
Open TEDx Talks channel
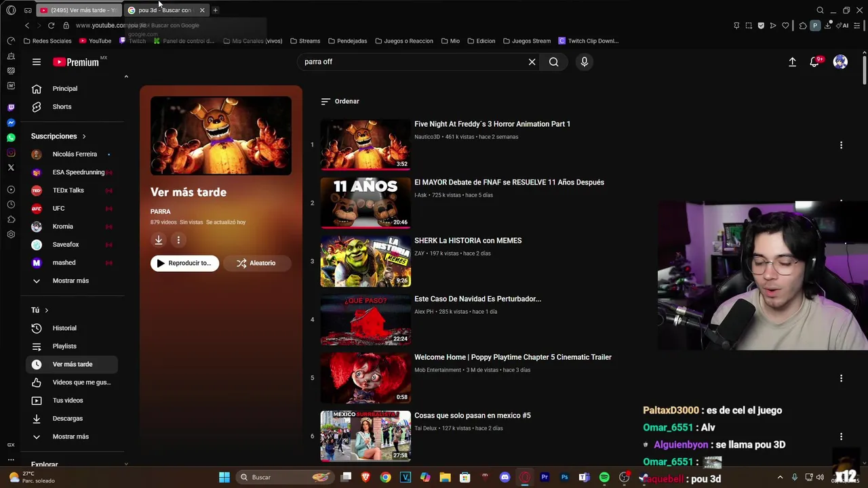pyautogui.click(x=72, y=190)
